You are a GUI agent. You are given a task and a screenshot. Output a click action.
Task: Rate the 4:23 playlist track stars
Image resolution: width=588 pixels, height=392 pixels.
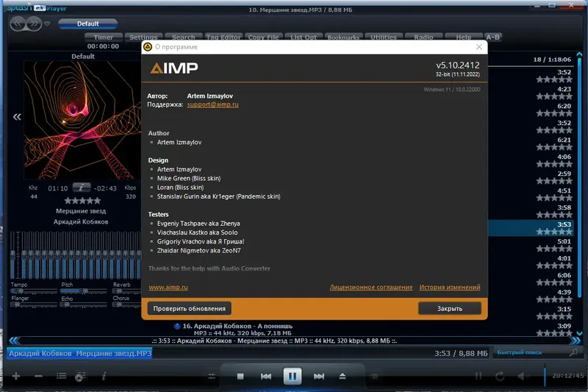pyautogui.click(x=554, y=96)
